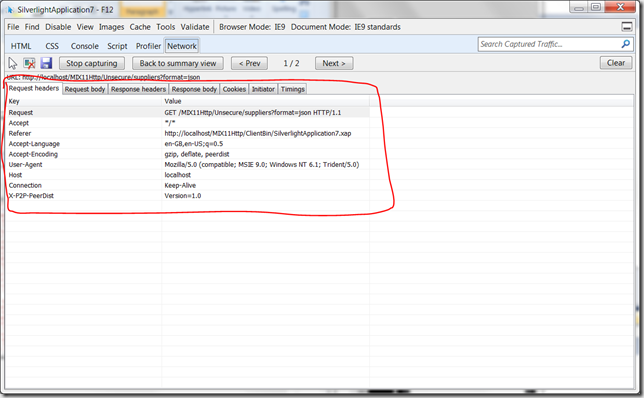The image size is (644, 398).
Task: Open the Response body tab
Action: (194, 89)
